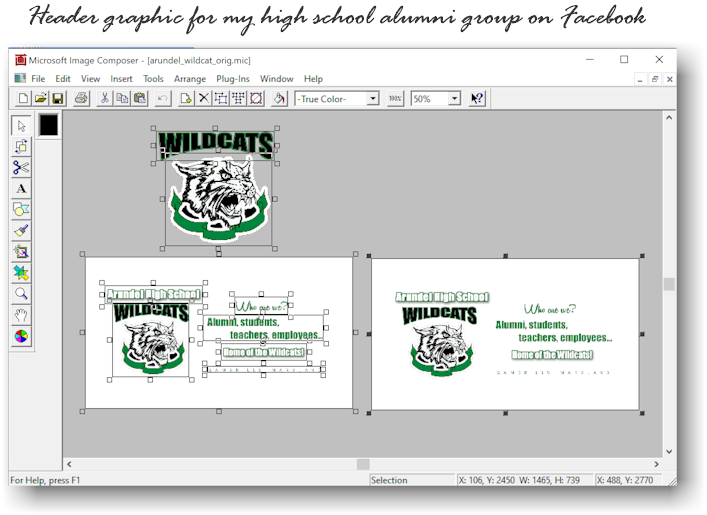This screenshot has height=515, width=707.
Task: Click the Paste clipboard toolbar icon
Action: pos(140,98)
